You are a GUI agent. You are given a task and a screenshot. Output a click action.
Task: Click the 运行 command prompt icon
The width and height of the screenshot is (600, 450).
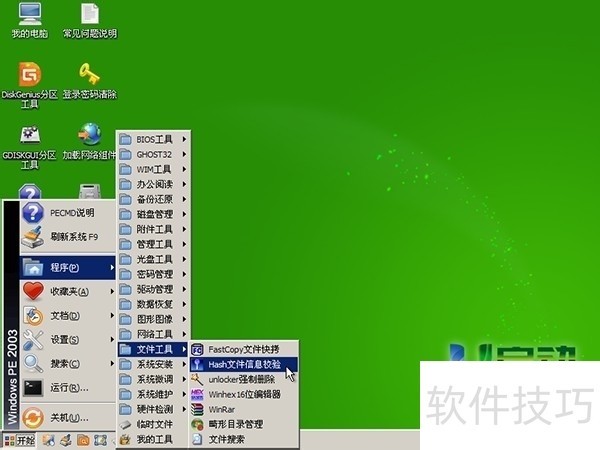click(x=33, y=388)
